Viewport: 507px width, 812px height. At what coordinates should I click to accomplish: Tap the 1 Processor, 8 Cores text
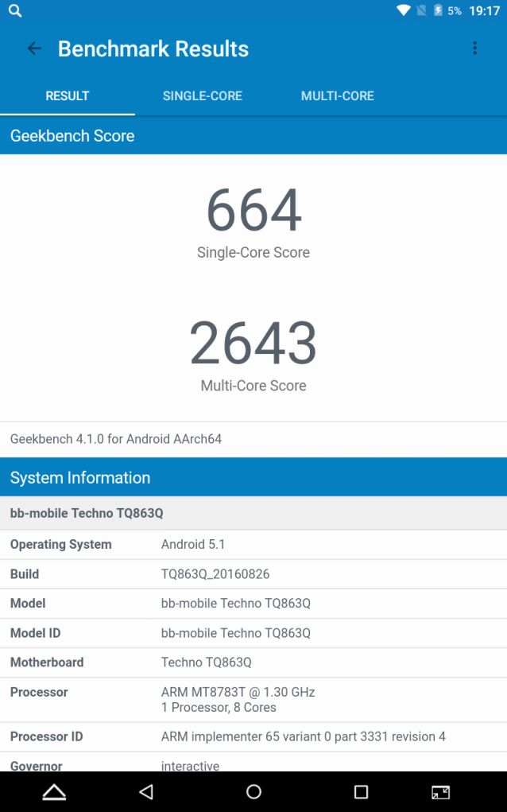pyautogui.click(x=219, y=707)
